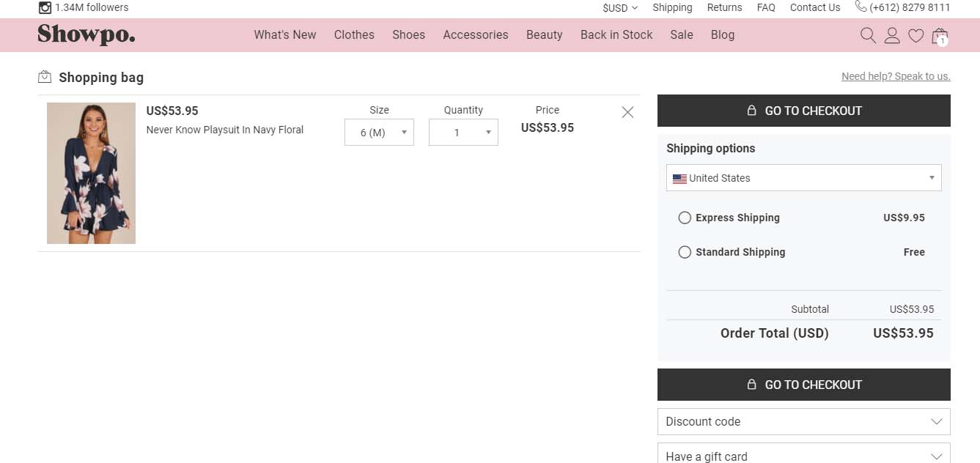Click the Instagram camera icon
Viewport: 980px width, 463px height.
click(x=45, y=7)
